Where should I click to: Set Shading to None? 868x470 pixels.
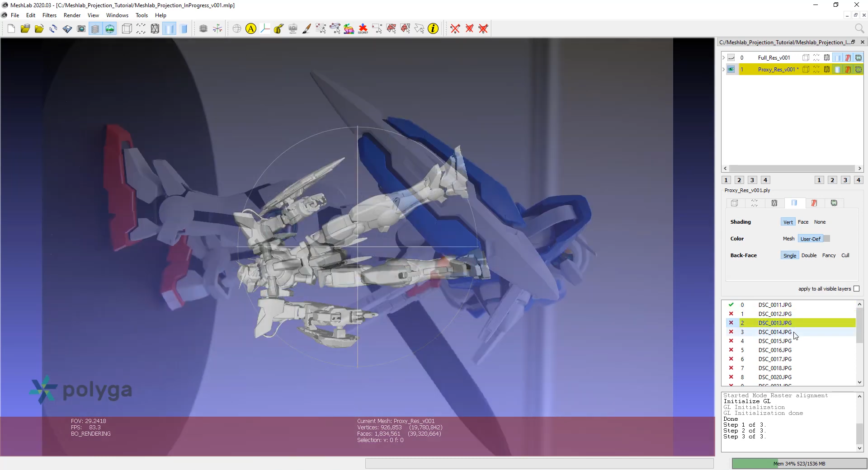tap(820, 222)
